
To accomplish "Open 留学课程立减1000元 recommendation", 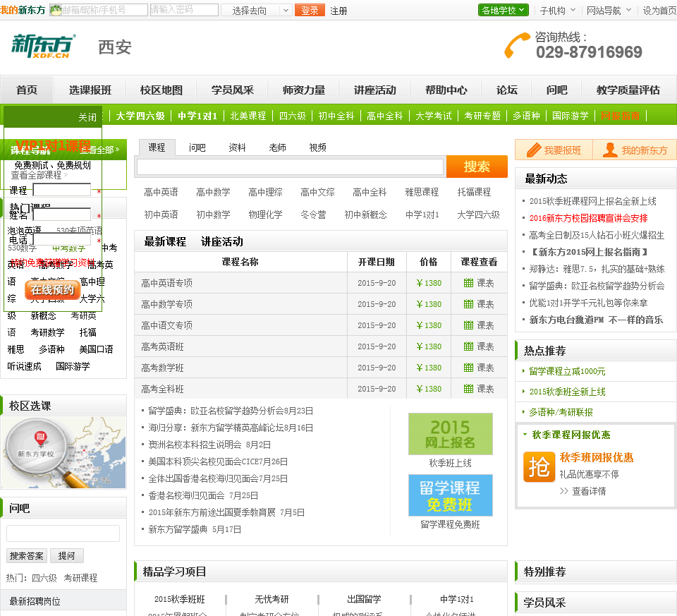I will click(567, 371).
